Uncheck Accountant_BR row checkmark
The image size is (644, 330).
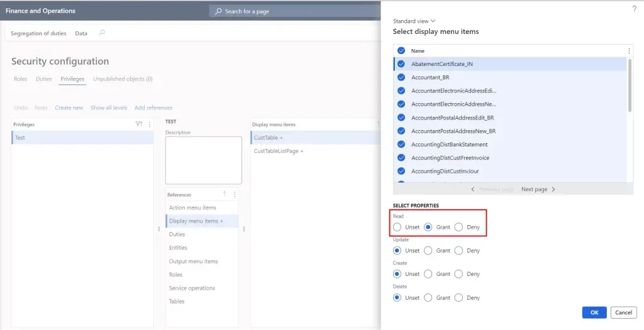(x=401, y=77)
